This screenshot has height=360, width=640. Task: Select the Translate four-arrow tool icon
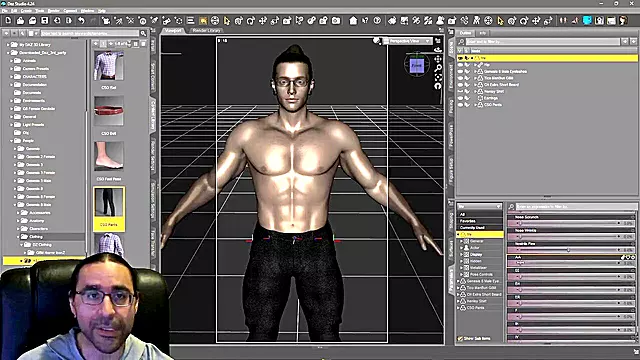coord(263,20)
